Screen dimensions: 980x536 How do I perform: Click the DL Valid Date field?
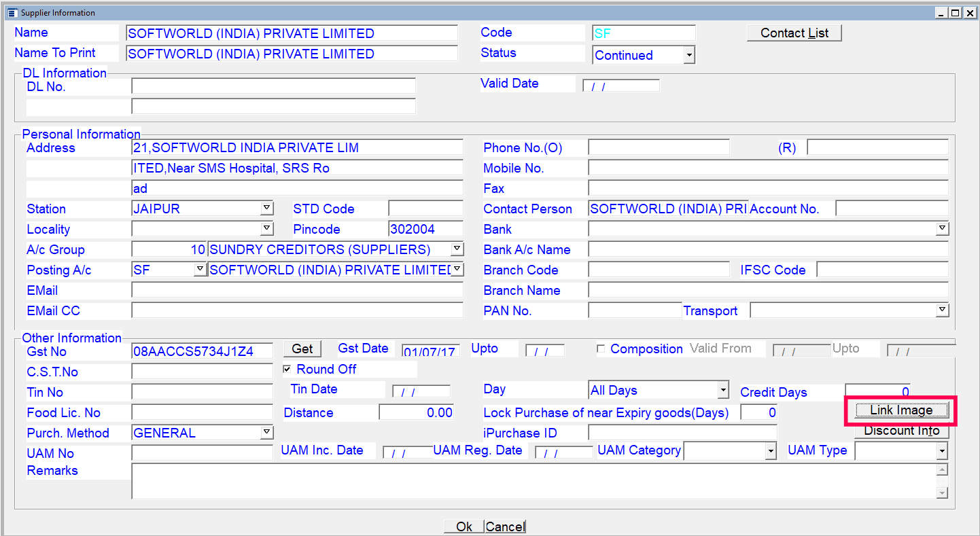620,86
